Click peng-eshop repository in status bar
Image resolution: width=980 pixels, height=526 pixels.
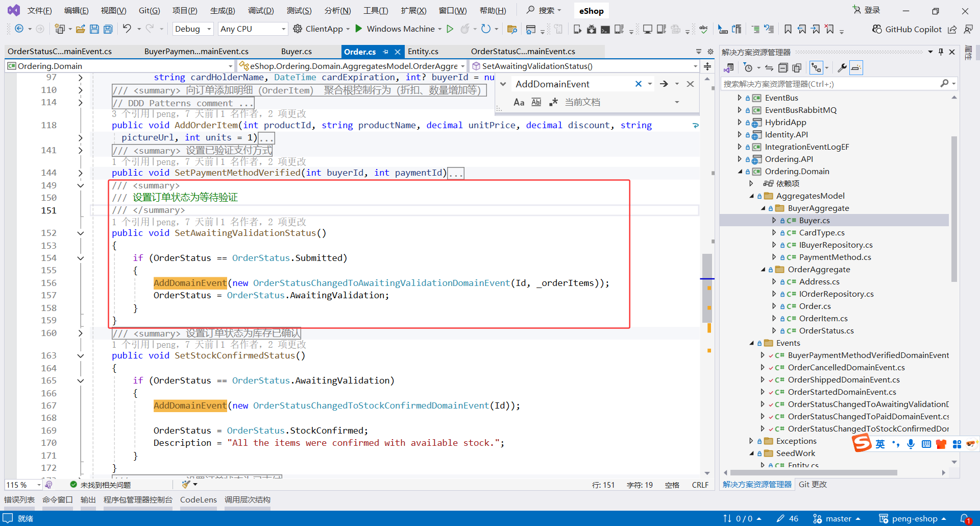tap(913, 518)
